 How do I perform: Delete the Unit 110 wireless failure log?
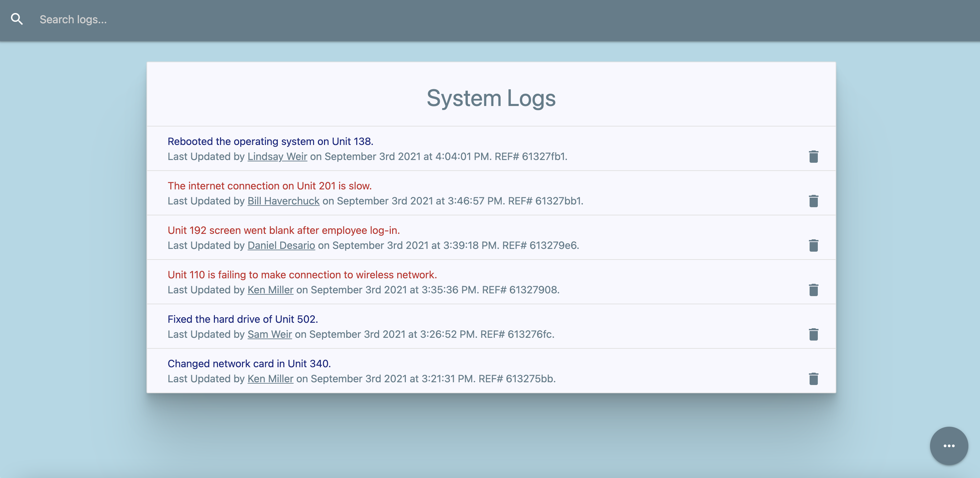(x=813, y=290)
